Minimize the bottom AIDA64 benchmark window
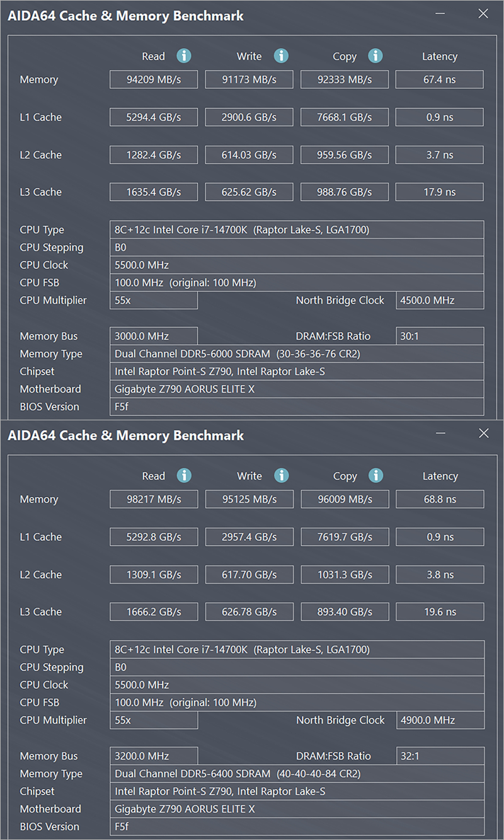Image resolution: width=504 pixels, height=840 pixels. (x=441, y=434)
